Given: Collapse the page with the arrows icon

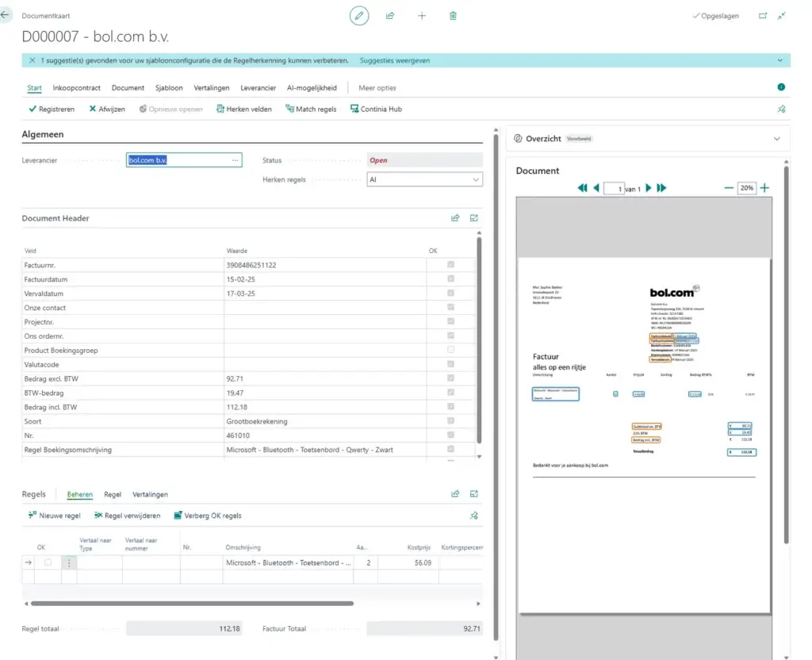Looking at the screenshot, I should tap(781, 16).
